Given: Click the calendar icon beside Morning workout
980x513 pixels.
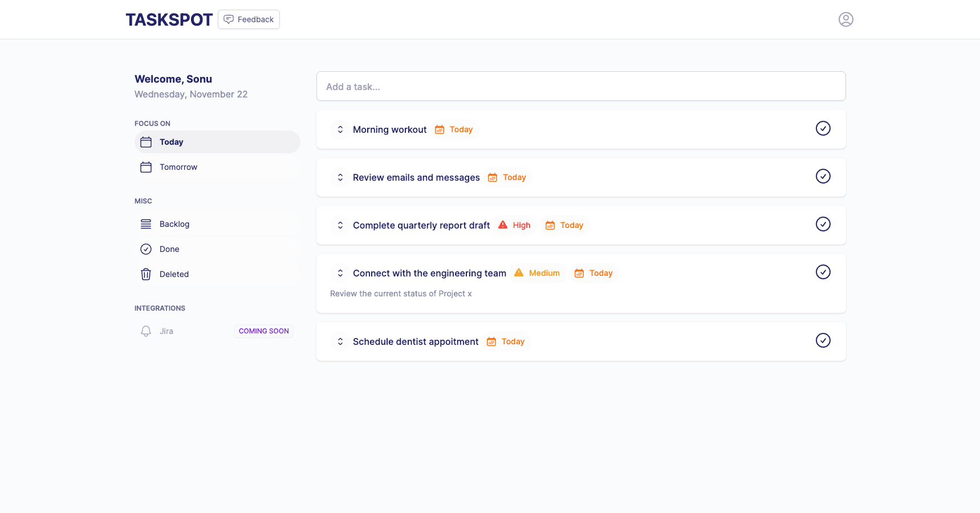Looking at the screenshot, I should pos(439,129).
